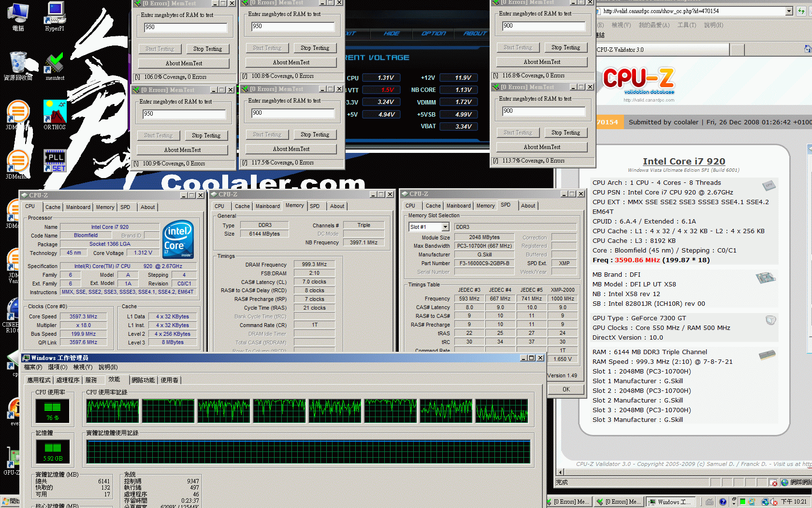Click the blue help question mark tray icon
This screenshot has width=812, height=508.
[723, 502]
